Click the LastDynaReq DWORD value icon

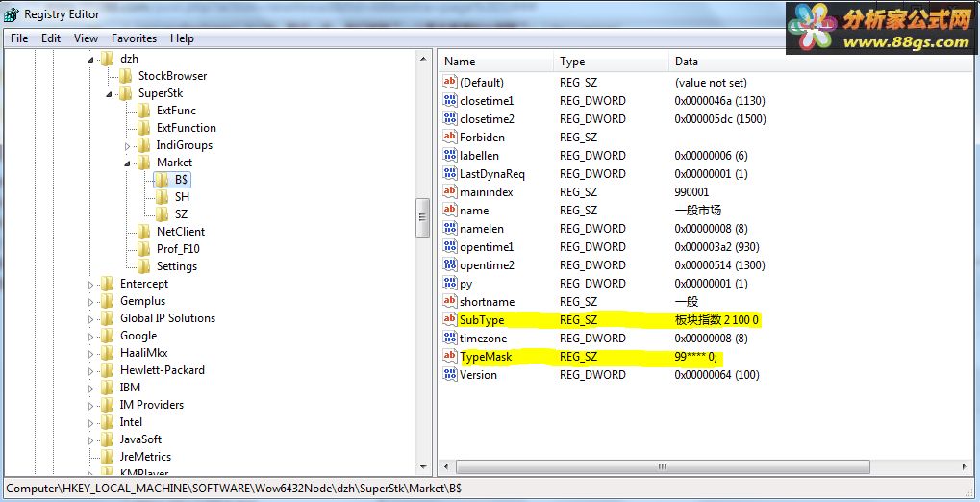point(449,173)
